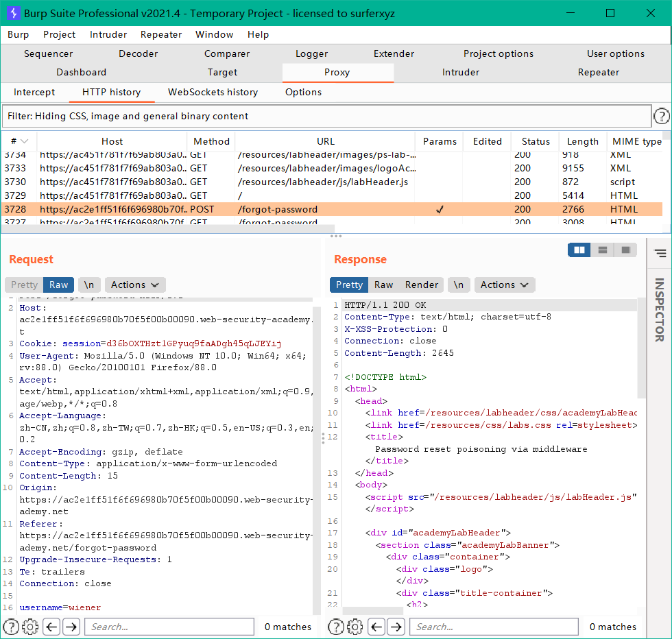Switch to the Sequencer tab
The image size is (672, 639).
point(49,53)
